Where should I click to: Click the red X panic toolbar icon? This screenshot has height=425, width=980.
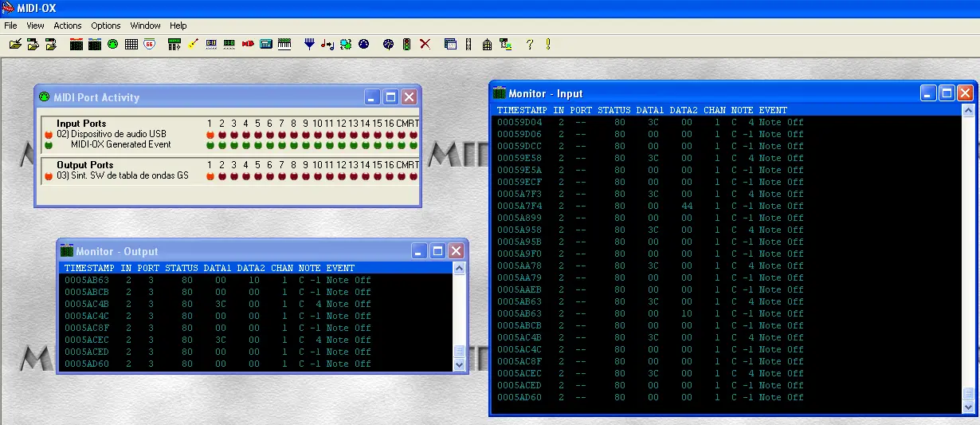[x=425, y=45]
